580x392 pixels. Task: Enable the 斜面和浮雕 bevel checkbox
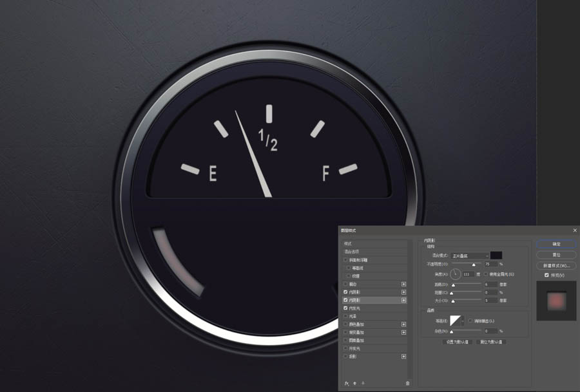pyautogui.click(x=345, y=260)
